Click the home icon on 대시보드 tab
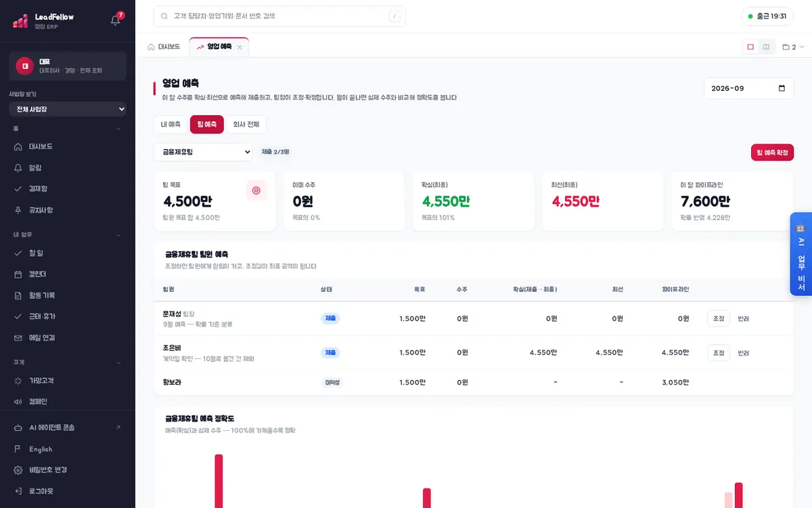This screenshot has height=508, width=812. (x=151, y=47)
